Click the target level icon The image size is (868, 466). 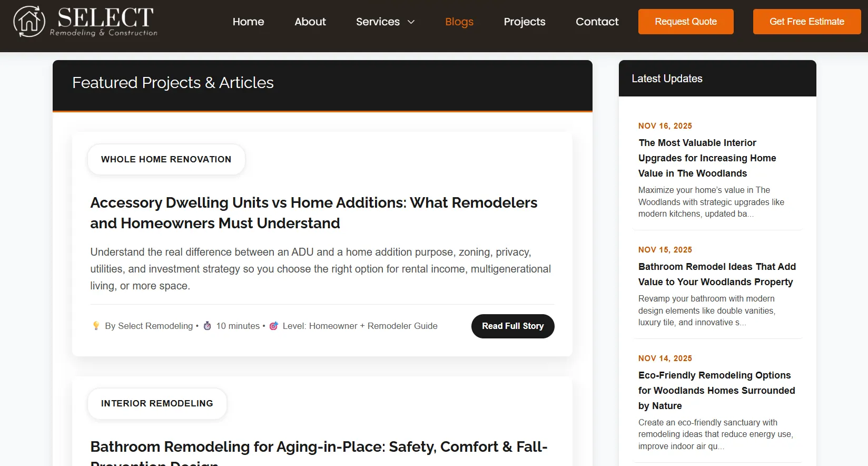274,326
